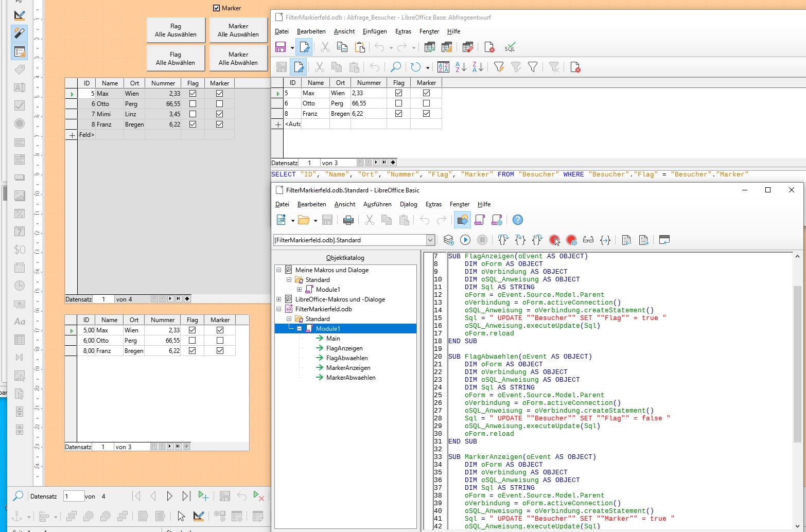Collapse Module1 node under FilterMarkierfeld.odb
The height and width of the screenshot is (532, 806).
pyautogui.click(x=299, y=328)
